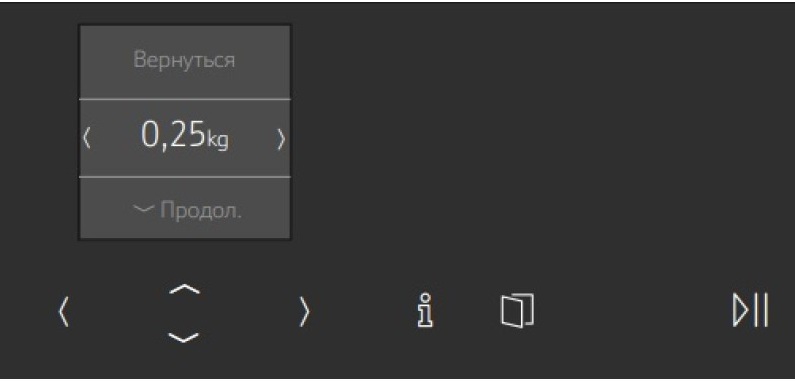
Task: Select the Продол. menu row
Action: [x=185, y=208]
